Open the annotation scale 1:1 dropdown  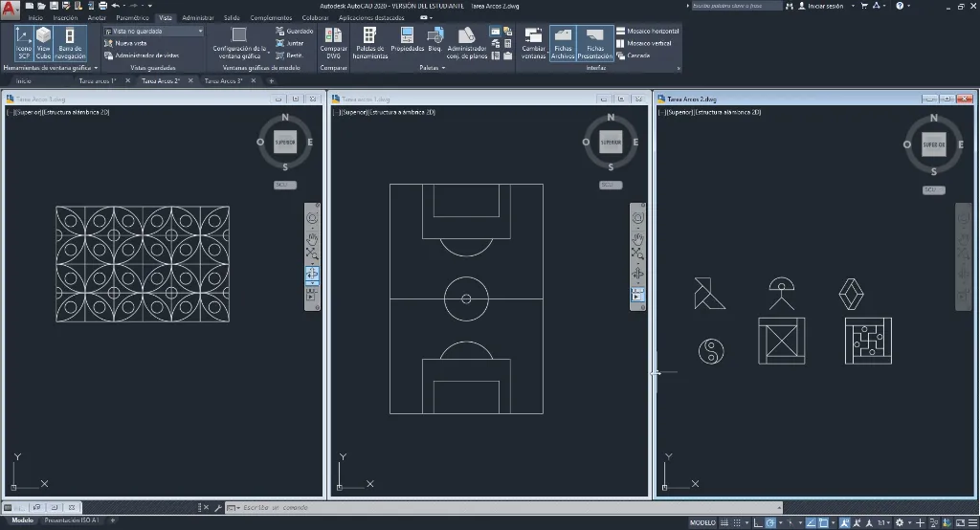pyautogui.click(x=883, y=522)
